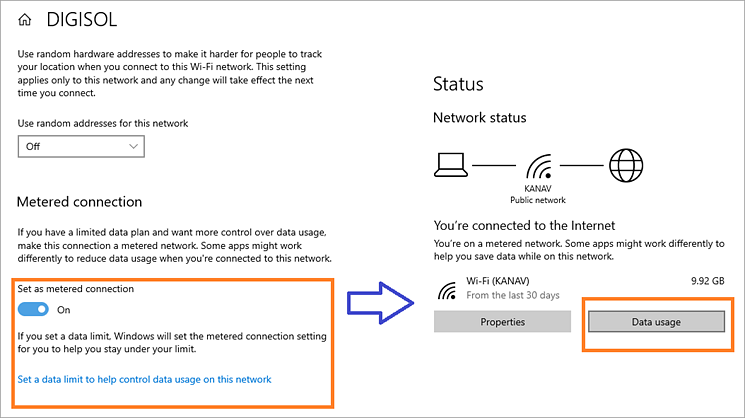Image resolution: width=745 pixels, height=418 pixels.
Task: Click the Wi-Fi signal icon above KANAV
Action: [x=538, y=163]
